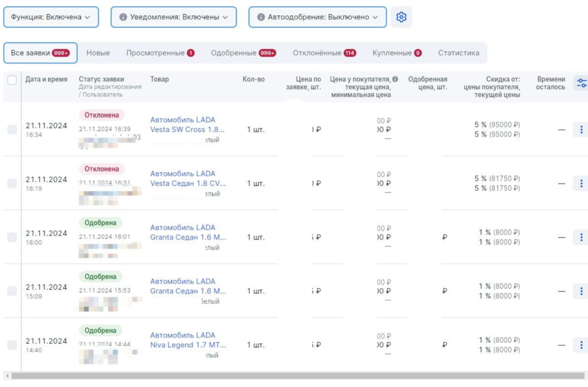Expand 'Функция: Включена' dropdown
588x387 pixels.
(x=51, y=17)
